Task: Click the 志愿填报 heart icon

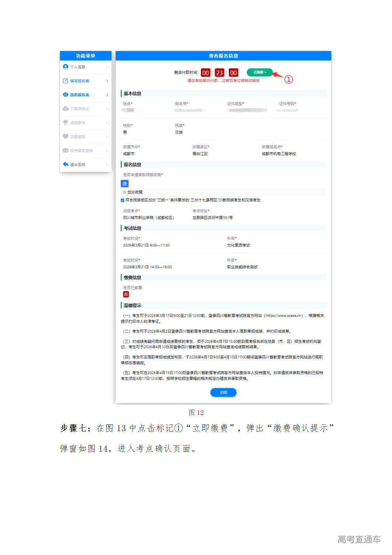Action: 66,136
